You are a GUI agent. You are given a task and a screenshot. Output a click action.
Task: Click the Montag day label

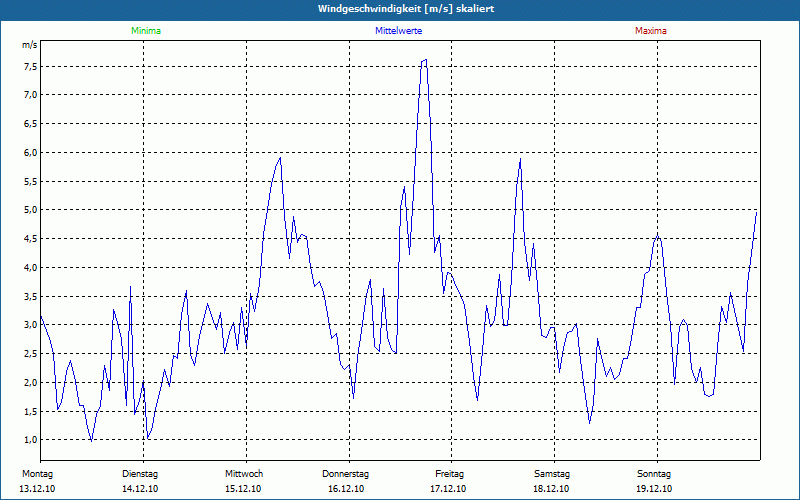click(37, 474)
